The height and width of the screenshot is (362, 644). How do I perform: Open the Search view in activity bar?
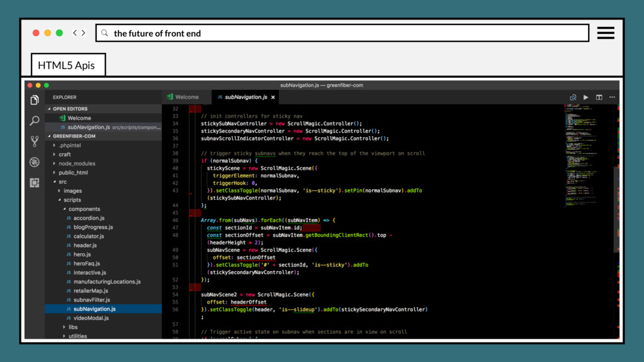tap(35, 121)
